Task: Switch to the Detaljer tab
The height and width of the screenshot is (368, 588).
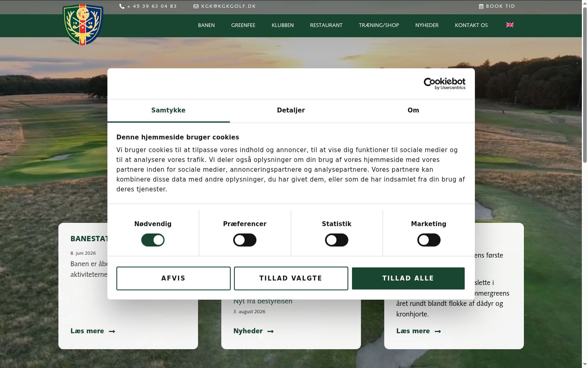Action: pos(291,110)
